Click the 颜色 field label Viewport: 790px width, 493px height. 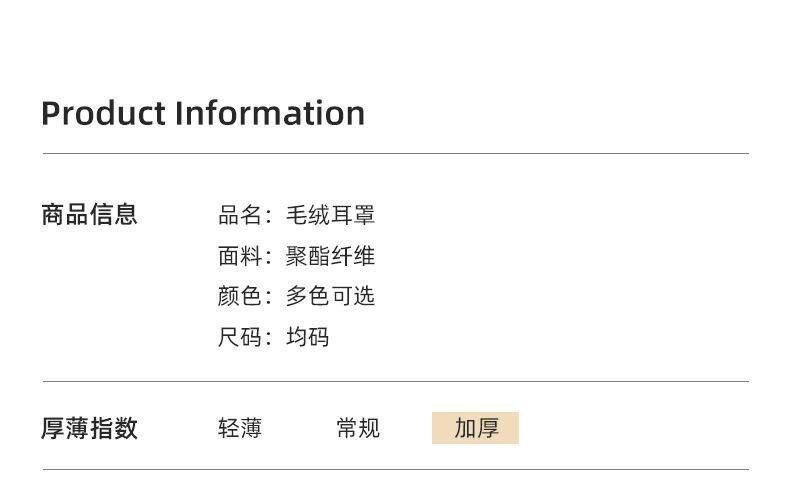tap(240, 296)
